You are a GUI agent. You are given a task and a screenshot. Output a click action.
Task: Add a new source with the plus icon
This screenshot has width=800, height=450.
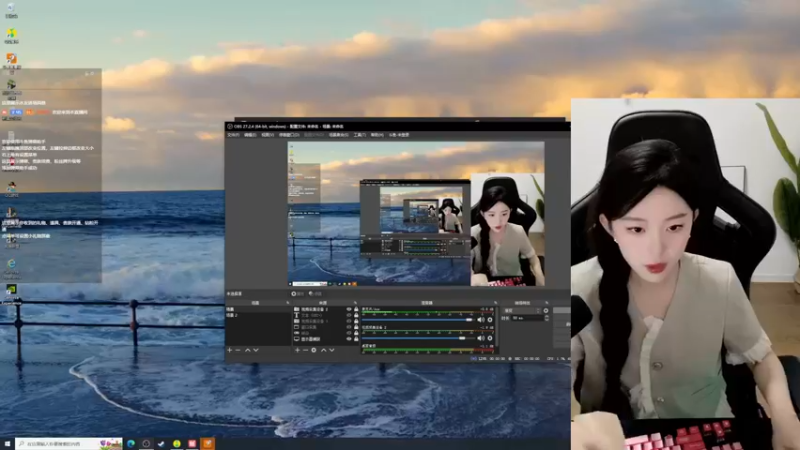point(297,350)
